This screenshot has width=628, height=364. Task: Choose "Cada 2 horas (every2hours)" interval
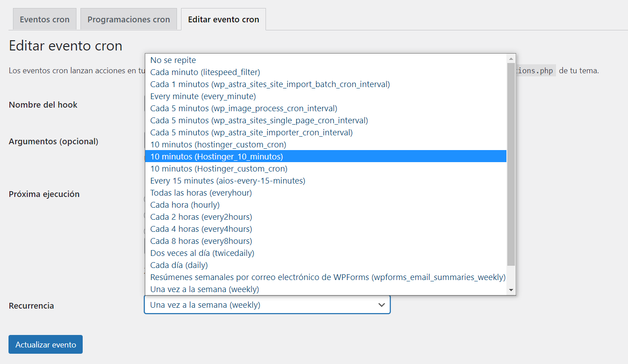(x=201, y=217)
